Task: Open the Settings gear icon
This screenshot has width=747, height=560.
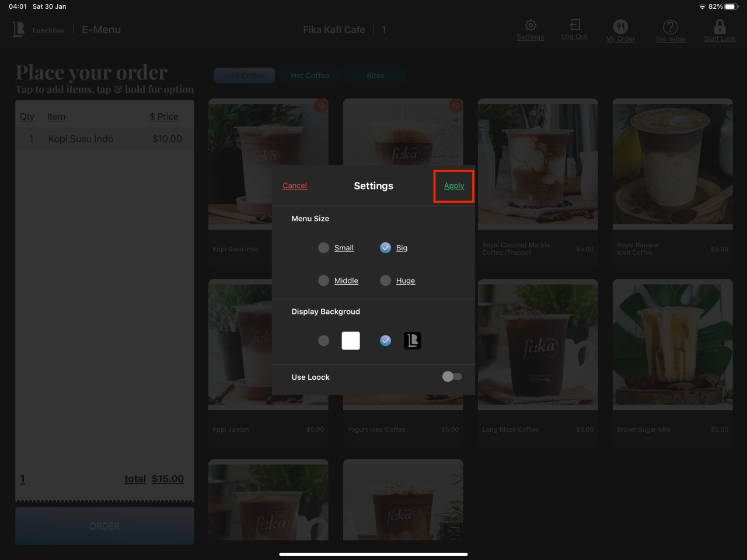Action: [530, 26]
